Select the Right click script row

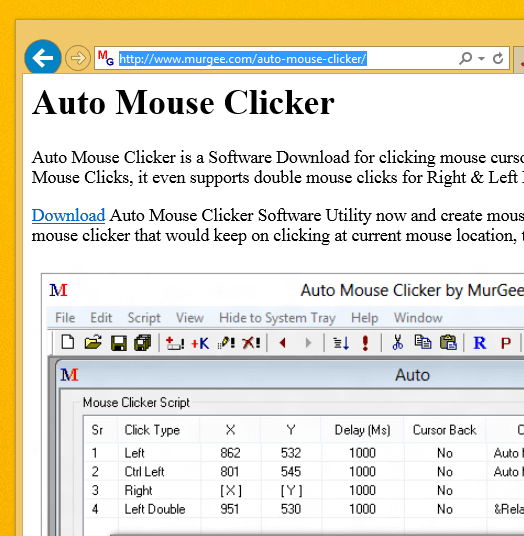point(304,491)
